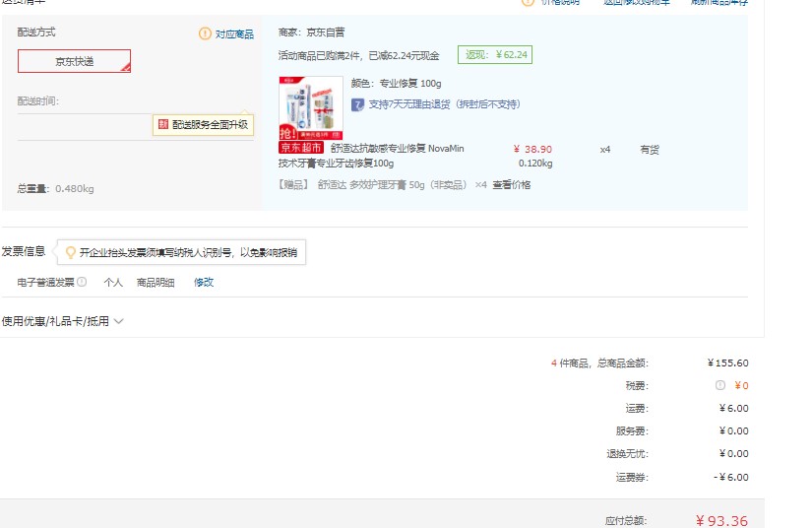The height and width of the screenshot is (528, 812).
Task: Open the toothpaste product thumbnail
Action: click(311, 107)
